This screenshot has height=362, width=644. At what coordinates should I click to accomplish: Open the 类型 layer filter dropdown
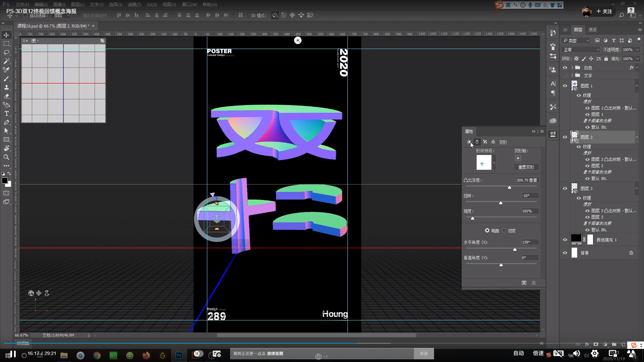(576, 40)
